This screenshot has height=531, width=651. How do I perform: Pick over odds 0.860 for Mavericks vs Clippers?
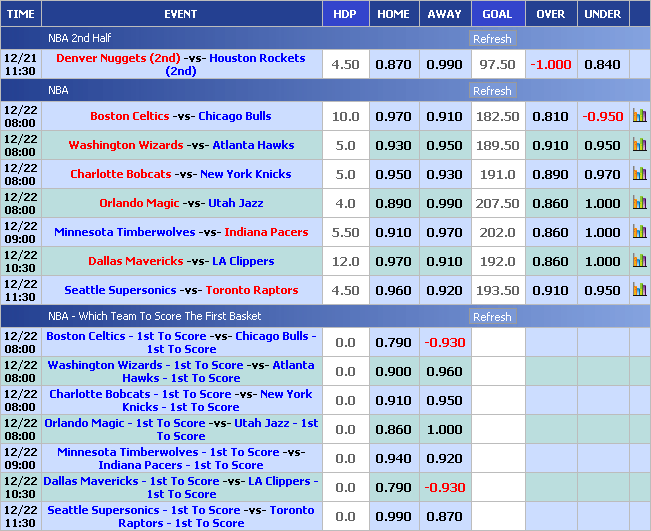(x=551, y=261)
